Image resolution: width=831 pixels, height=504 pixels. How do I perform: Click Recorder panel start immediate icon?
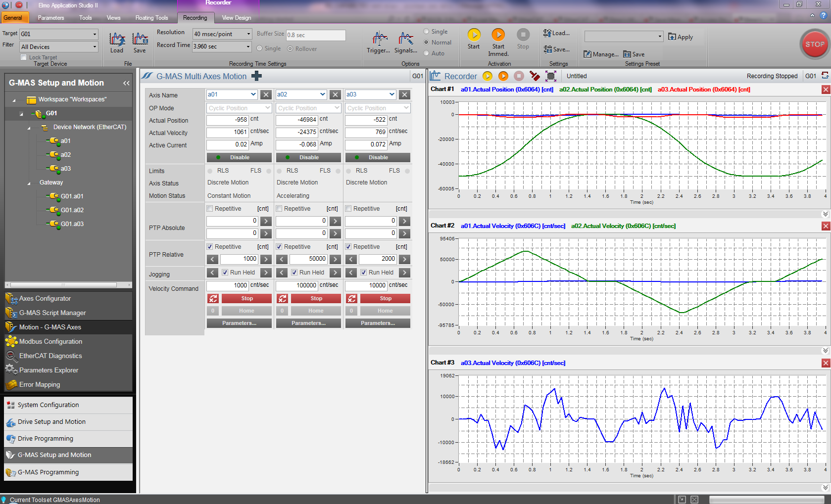[x=503, y=76]
